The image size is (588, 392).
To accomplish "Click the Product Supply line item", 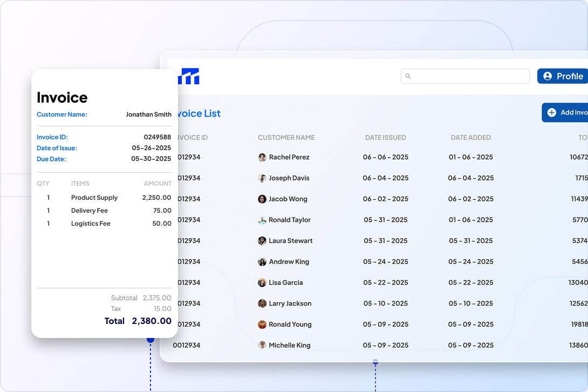I will (x=94, y=198).
